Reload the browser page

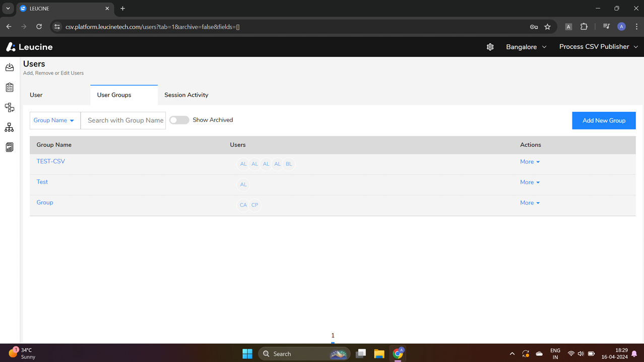pos(39,27)
